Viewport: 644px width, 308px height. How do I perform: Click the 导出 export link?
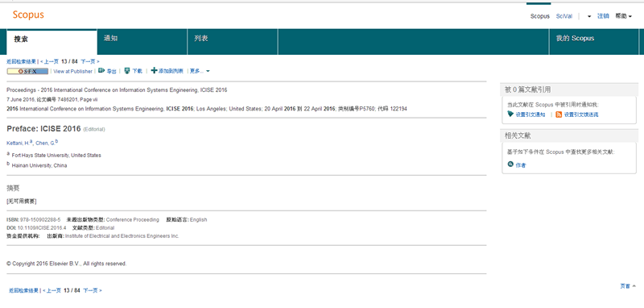click(111, 71)
